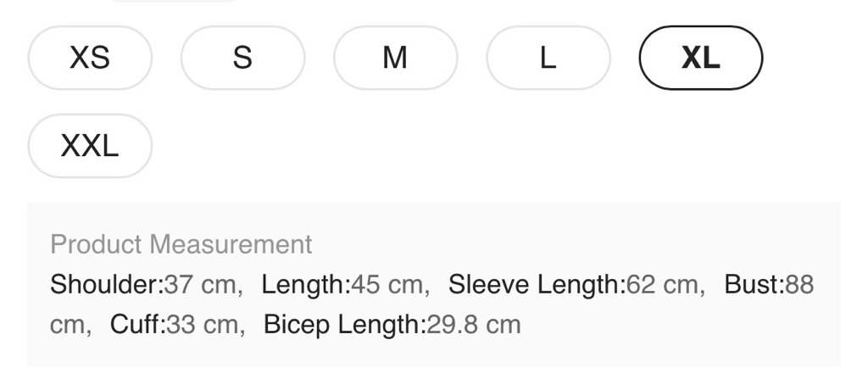Select the XXL size option
Viewport: 868px width, 368px height.
pyautogui.click(x=90, y=146)
